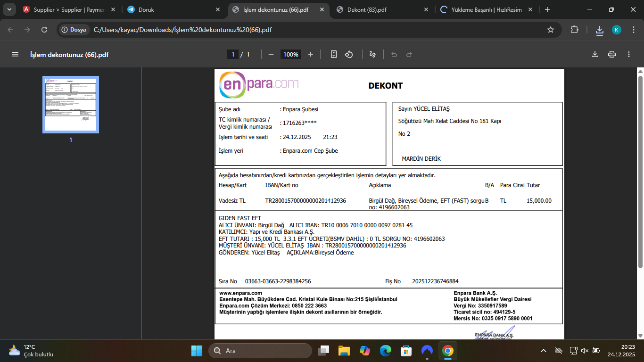Bookmark this page with the star icon
The height and width of the screenshot is (362, 644).
(551, 30)
